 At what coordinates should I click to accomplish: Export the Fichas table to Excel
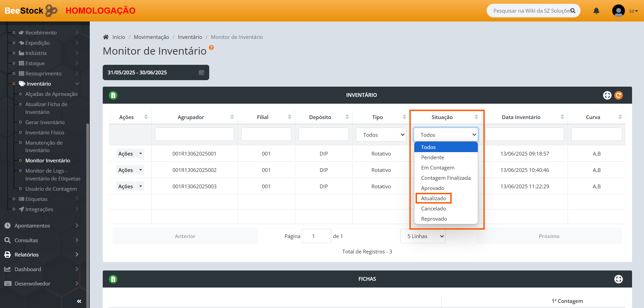point(113,279)
